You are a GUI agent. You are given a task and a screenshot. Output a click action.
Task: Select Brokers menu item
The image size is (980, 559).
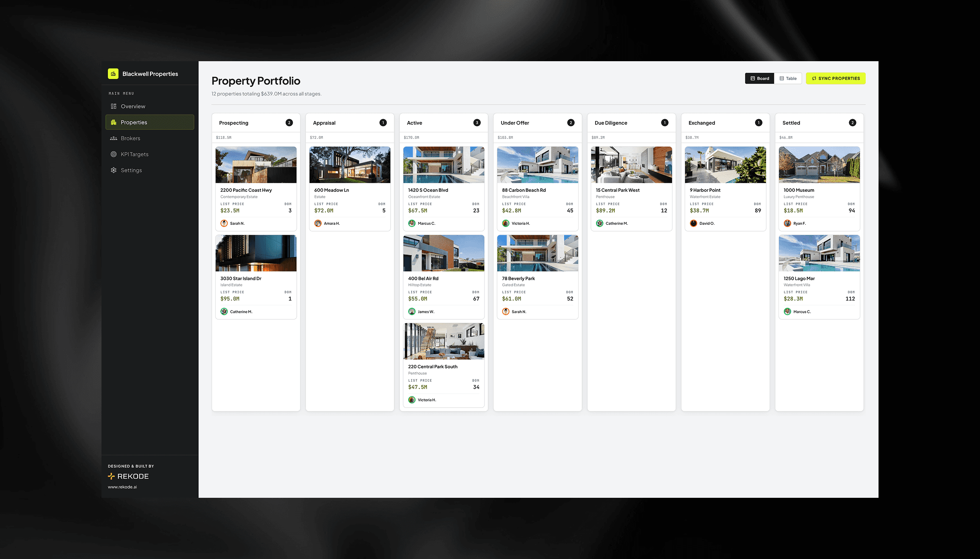pos(130,138)
